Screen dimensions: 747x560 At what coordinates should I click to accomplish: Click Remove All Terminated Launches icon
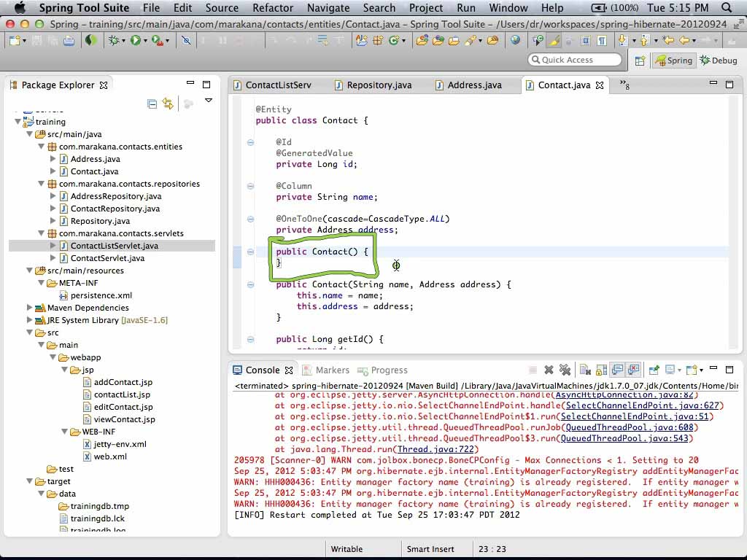[565, 370]
